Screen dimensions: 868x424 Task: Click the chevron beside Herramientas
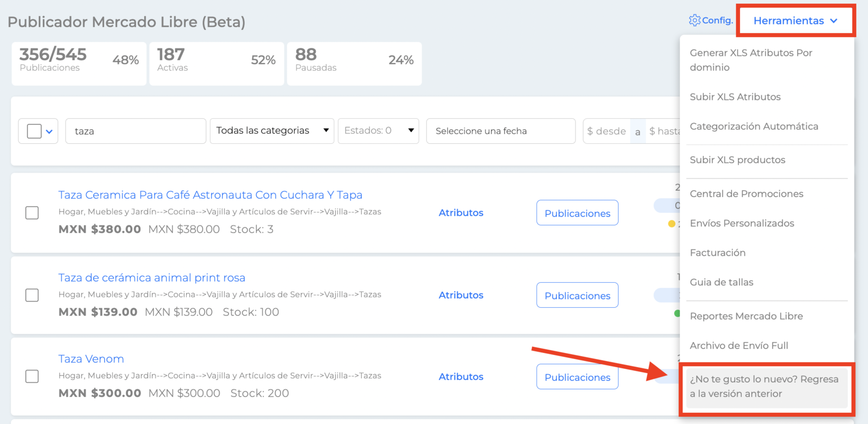pyautogui.click(x=834, y=21)
